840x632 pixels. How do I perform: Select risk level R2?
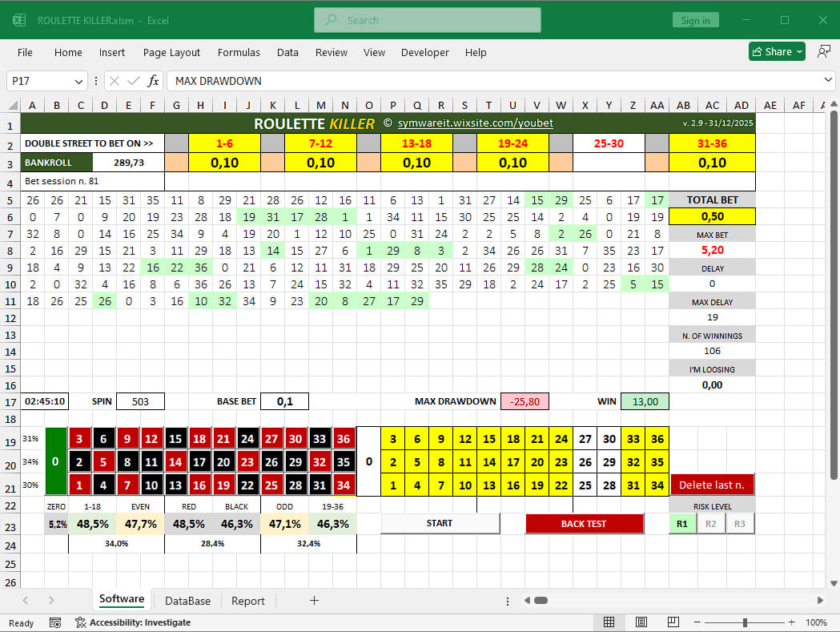pos(711,524)
